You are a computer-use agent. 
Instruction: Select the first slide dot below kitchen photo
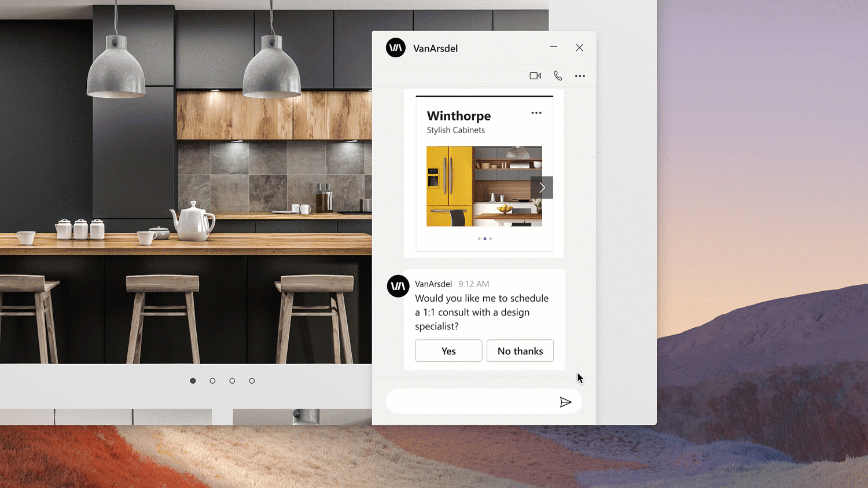pyautogui.click(x=193, y=381)
